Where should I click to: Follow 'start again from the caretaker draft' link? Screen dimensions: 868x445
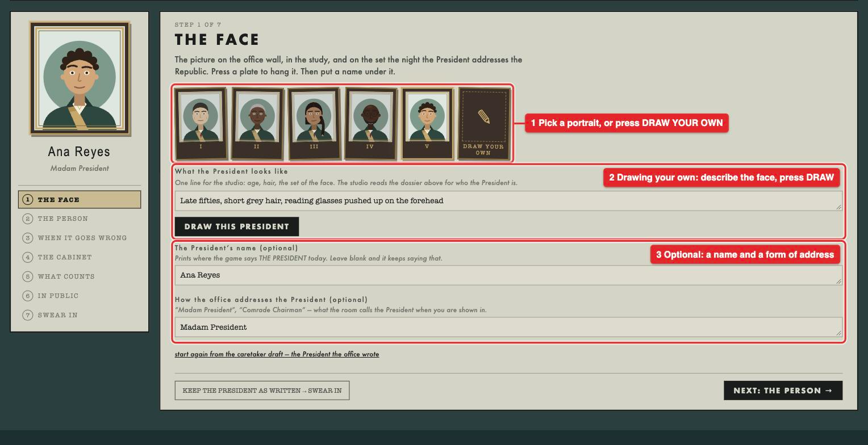(277, 354)
